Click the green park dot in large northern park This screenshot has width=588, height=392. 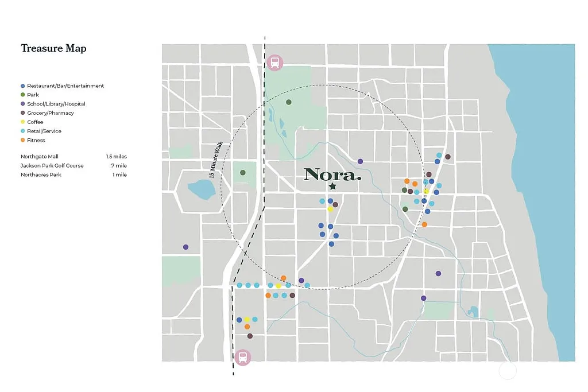click(x=289, y=102)
